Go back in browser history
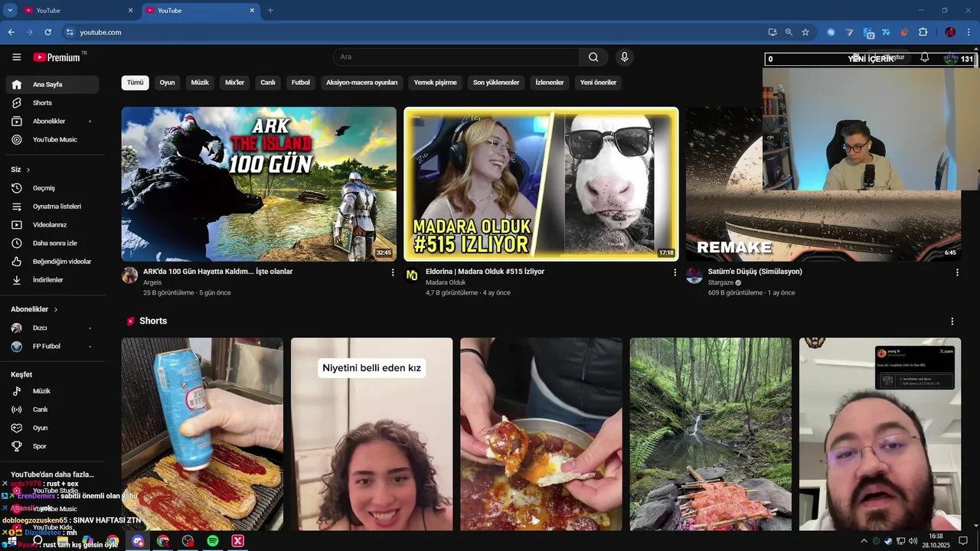 click(11, 32)
